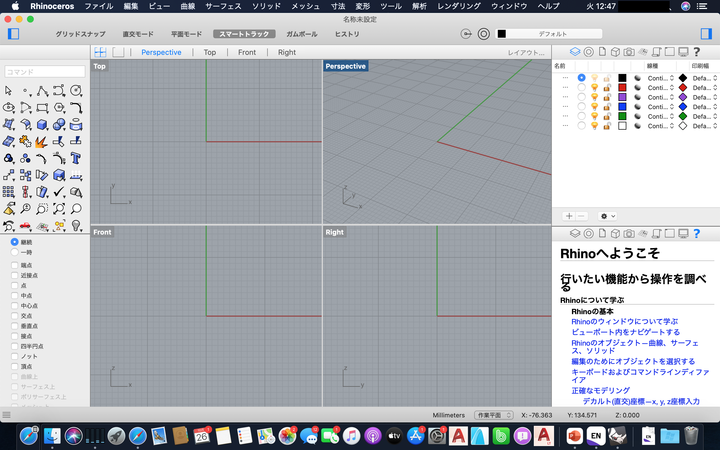
Task: Open linetype dropdown for the red layer
Action: tap(661, 88)
